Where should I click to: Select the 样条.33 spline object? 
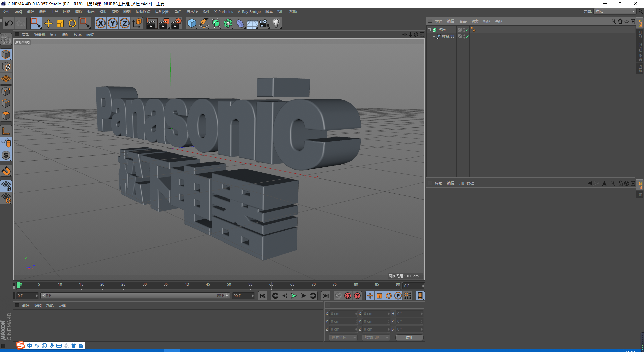click(448, 36)
